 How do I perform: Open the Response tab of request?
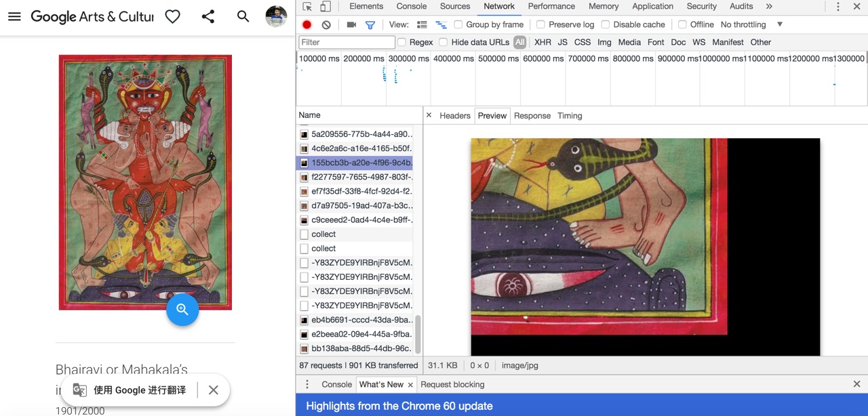coord(532,116)
